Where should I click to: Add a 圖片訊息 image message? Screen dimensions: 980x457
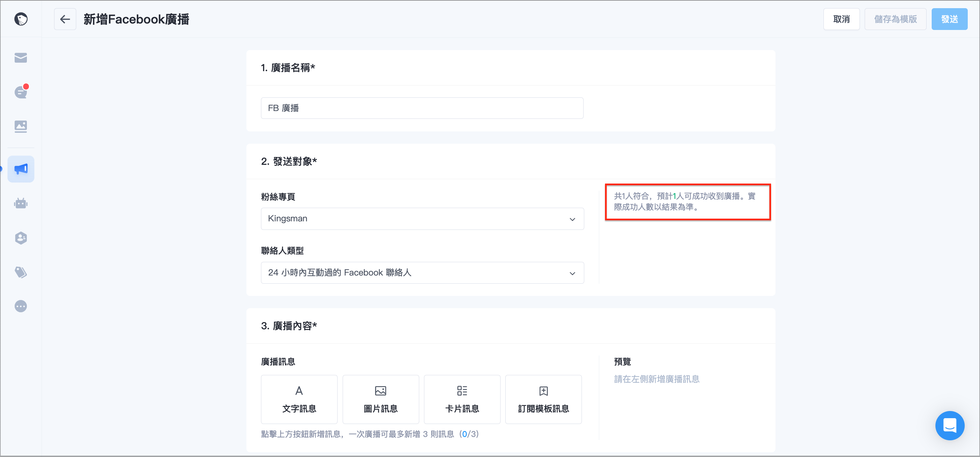click(380, 399)
